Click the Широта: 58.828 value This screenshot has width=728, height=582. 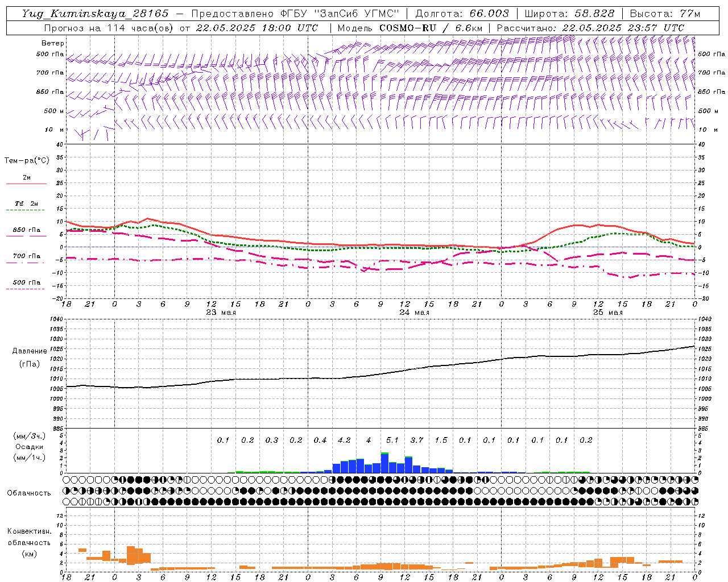(x=569, y=14)
